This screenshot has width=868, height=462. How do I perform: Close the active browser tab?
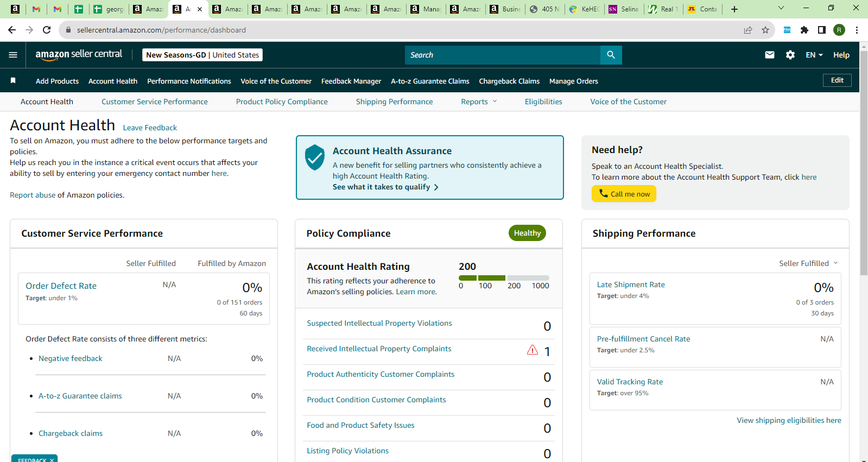pyautogui.click(x=200, y=9)
